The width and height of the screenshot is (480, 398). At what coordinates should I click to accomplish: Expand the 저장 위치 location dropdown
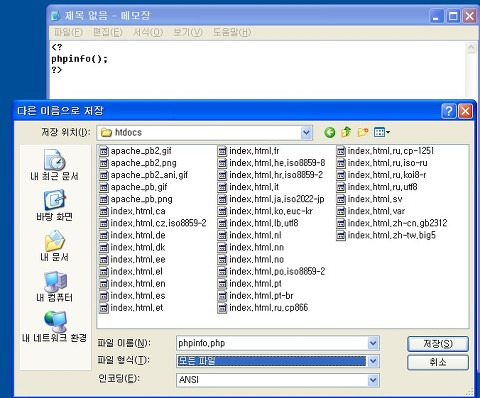point(306,133)
